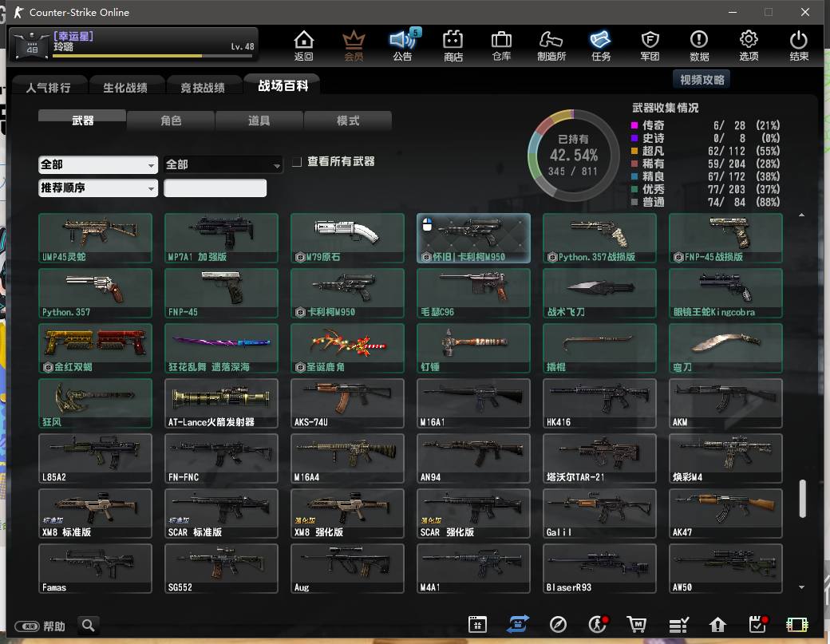Viewport: 830px width, 644px height.
Task: Open the gift window icon in the bottom bar
Action: (477, 624)
